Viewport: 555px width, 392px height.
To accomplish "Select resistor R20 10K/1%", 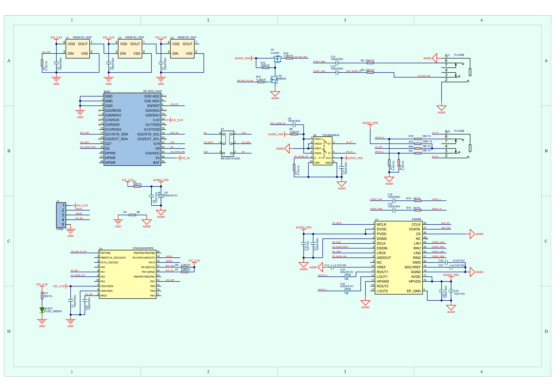I will click(418, 148).
